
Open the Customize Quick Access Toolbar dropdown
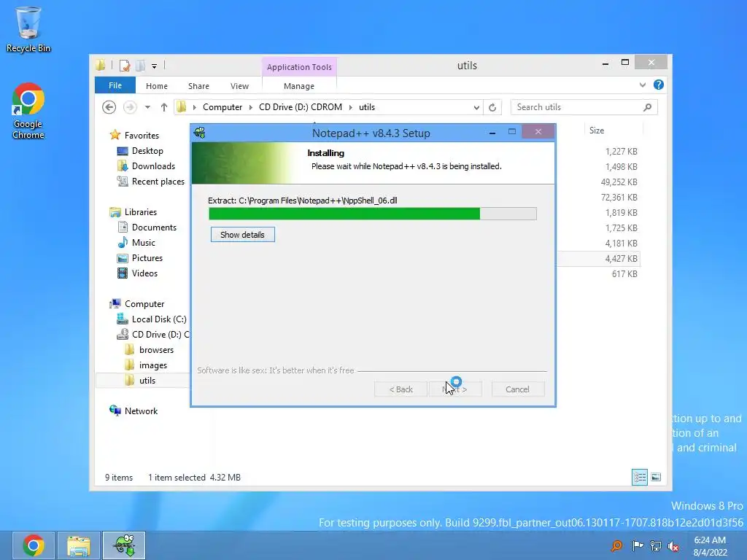tap(155, 66)
